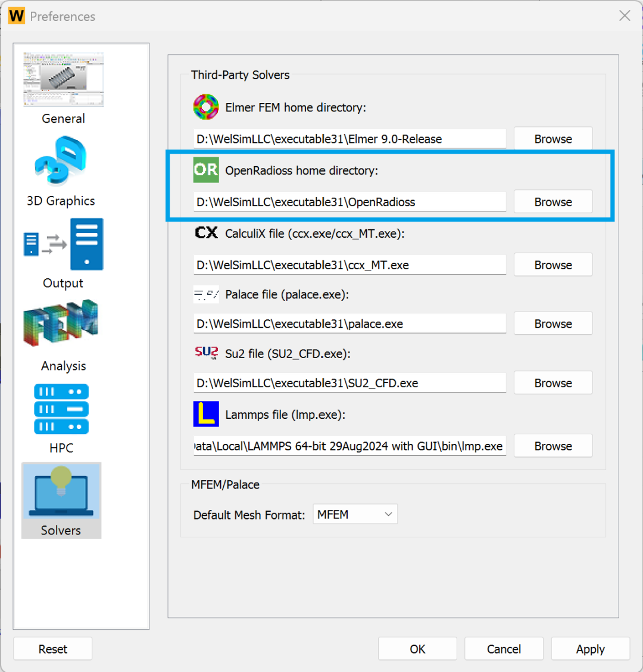Viewport: 643px width, 672px height.
Task: Click 'Su2 file (SU2_CFD.exe):' label
Action: tap(288, 353)
